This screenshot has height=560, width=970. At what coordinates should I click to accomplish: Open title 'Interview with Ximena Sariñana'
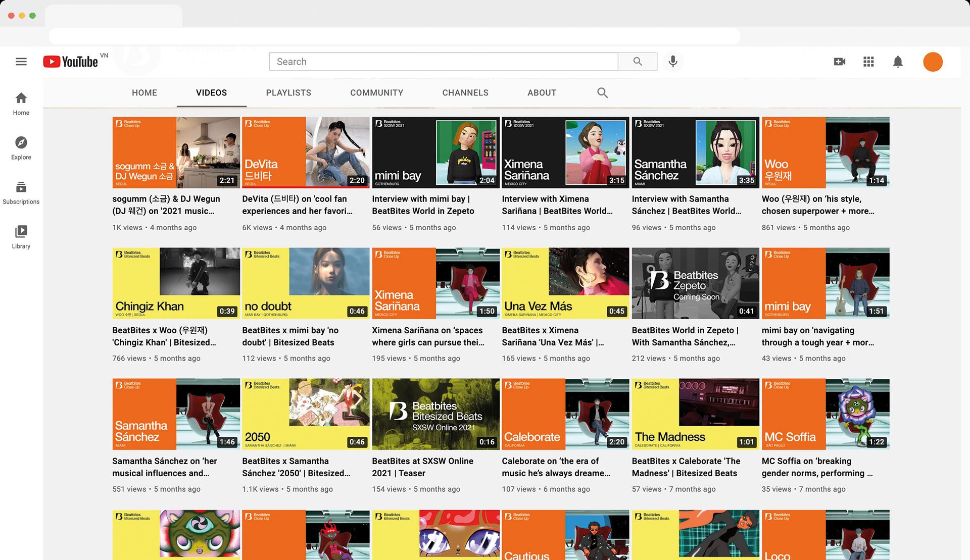coord(557,205)
